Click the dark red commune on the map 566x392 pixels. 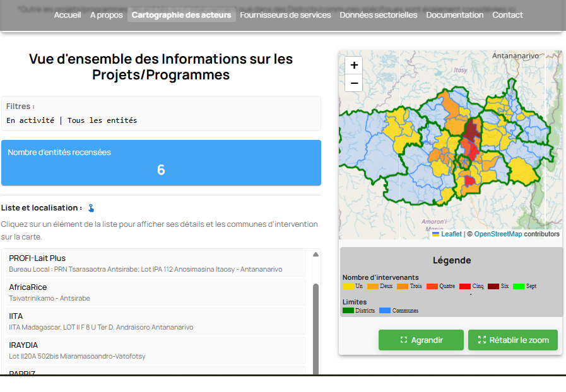pos(472,130)
